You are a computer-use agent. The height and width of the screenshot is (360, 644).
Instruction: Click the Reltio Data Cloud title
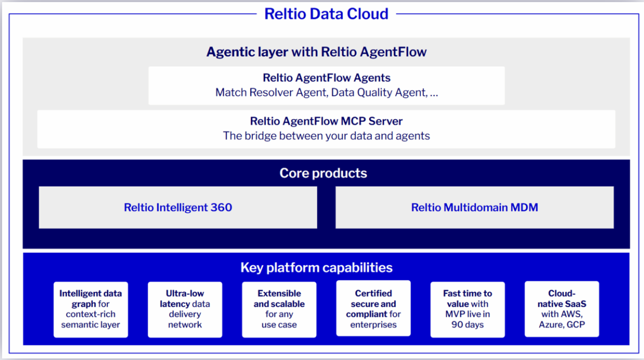click(x=326, y=14)
